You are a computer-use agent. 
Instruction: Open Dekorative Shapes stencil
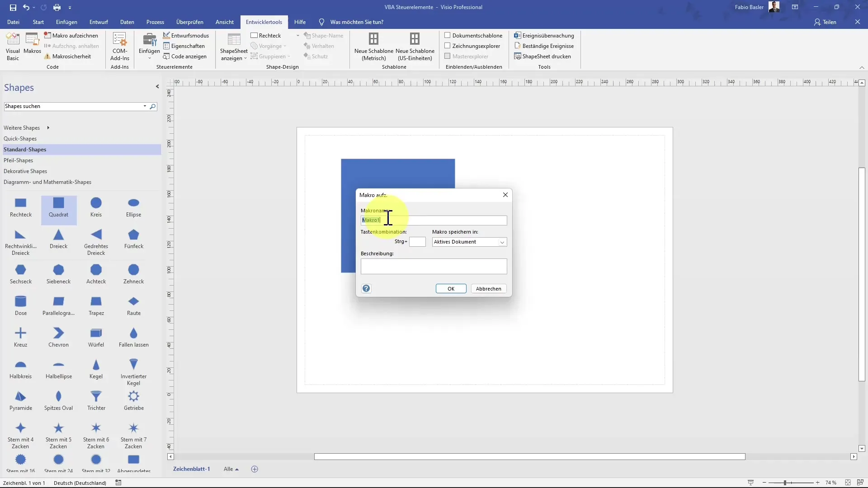pyautogui.click(x=25, y=171)
